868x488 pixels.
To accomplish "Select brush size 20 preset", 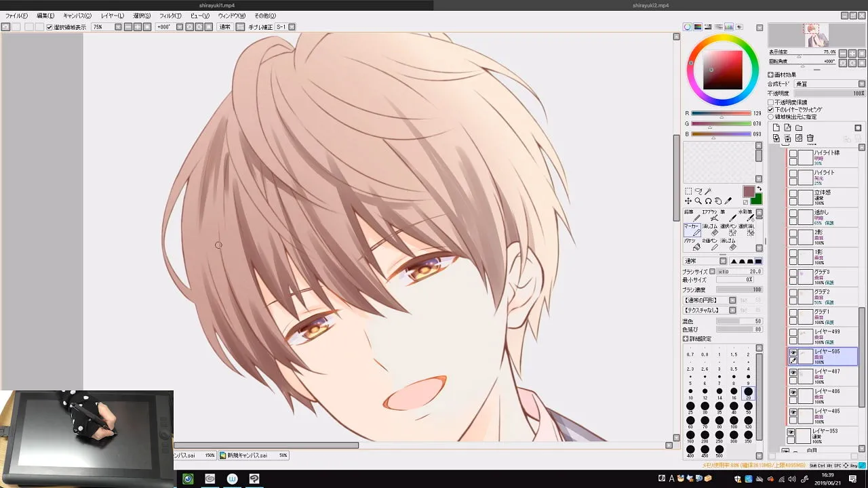I will [x=748, y=392].
